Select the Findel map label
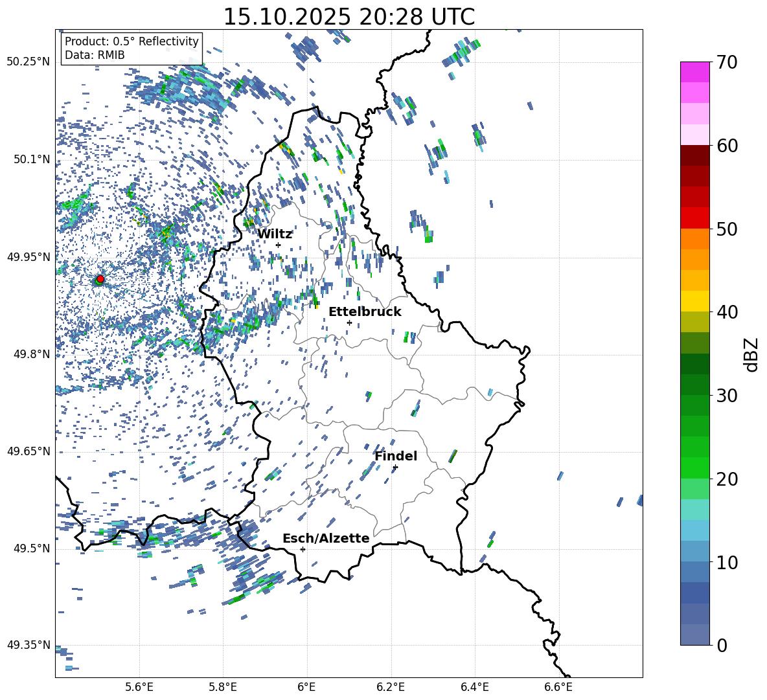This screenshot has height=700, width=767. (x=396, y=456)
